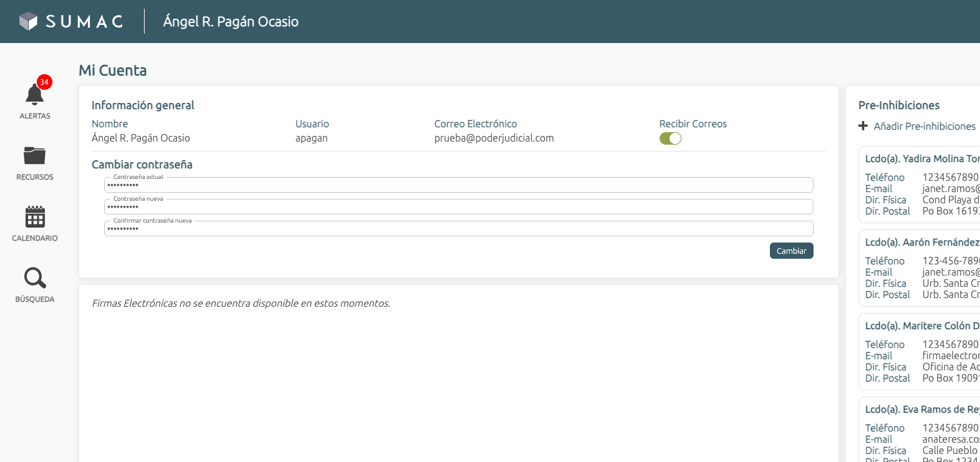Click the red 34 notification badge
This screenshot has height=462, width=980.
[x=44, y=82]
